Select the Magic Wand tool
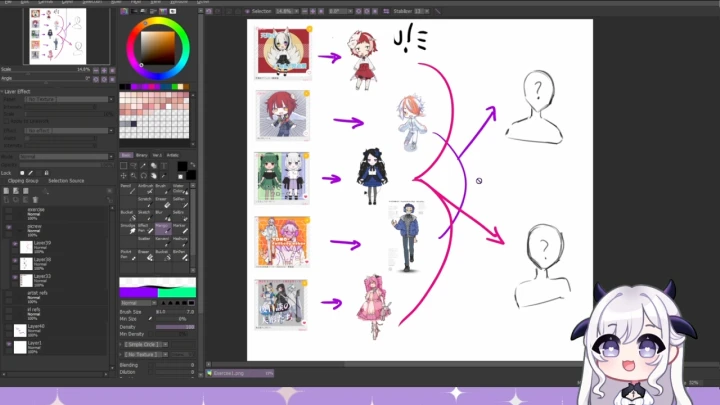Viewport: 720px width, 405px height. (144, 166)
